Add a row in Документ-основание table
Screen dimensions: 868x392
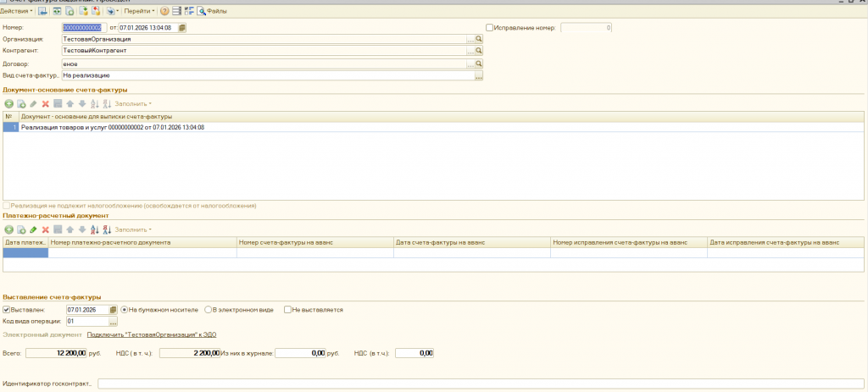tap(8, 104)
